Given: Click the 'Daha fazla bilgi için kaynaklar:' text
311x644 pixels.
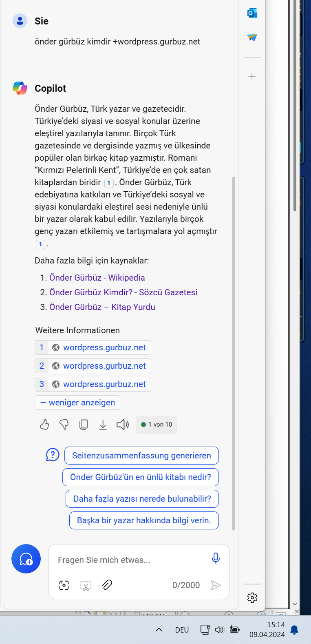Looking at the screenshot, I should pos(92,261).
